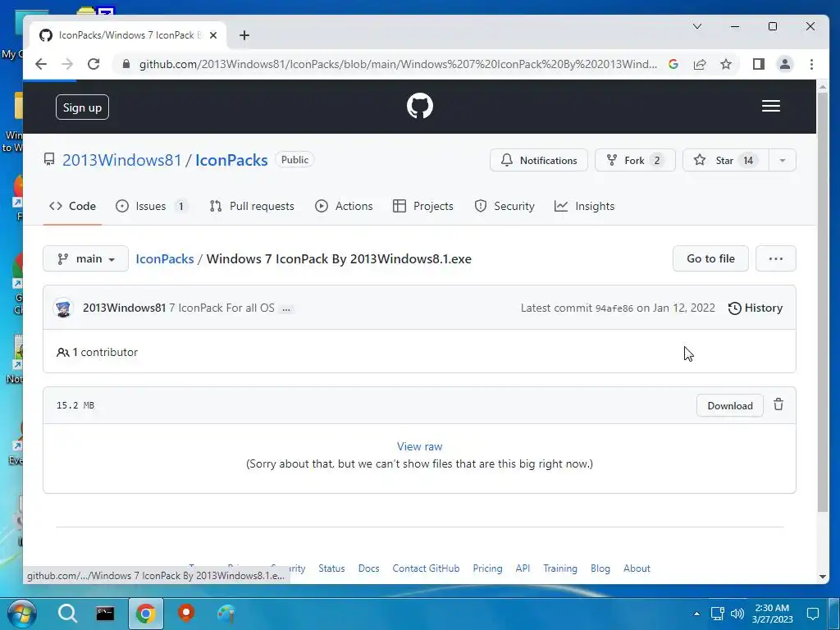840x630 pixels.
Task: Open the Actions tab
Action: click(x=344, y=206)
